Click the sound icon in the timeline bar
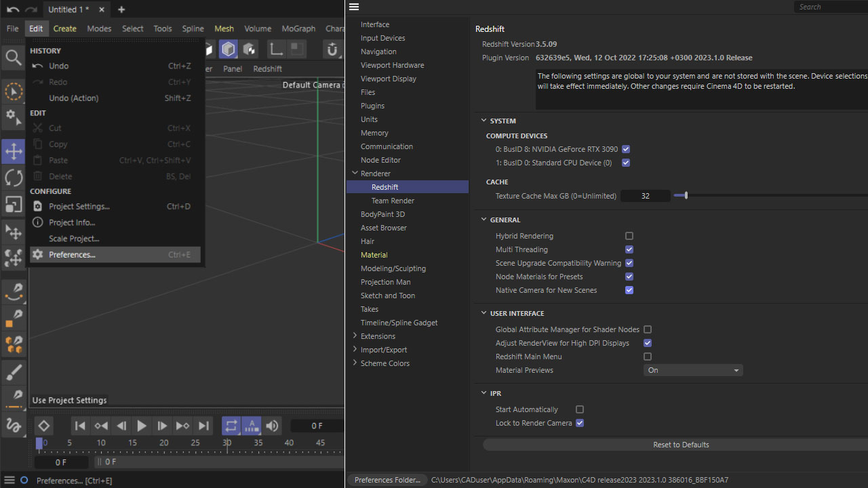868x488 pixels. 271,425
